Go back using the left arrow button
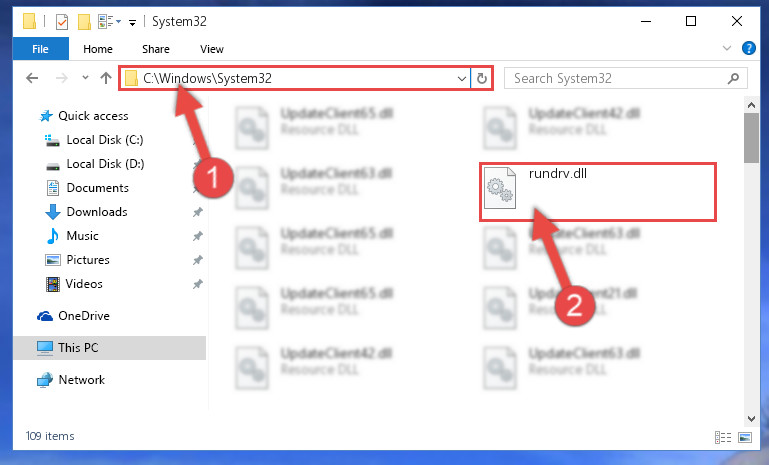Image resolution: width=769 pixels, height=465 pixels. (32, 78)
